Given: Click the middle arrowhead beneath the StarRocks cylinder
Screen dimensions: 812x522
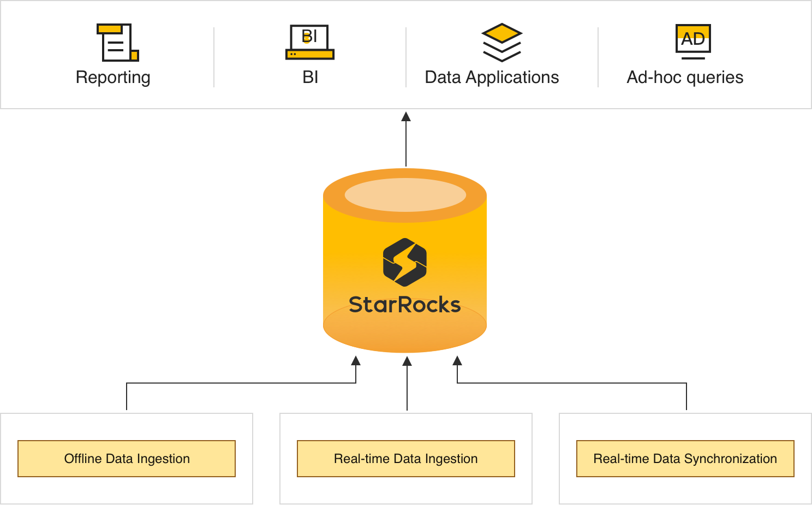Looking at the screenshot, I should (407, 361).
